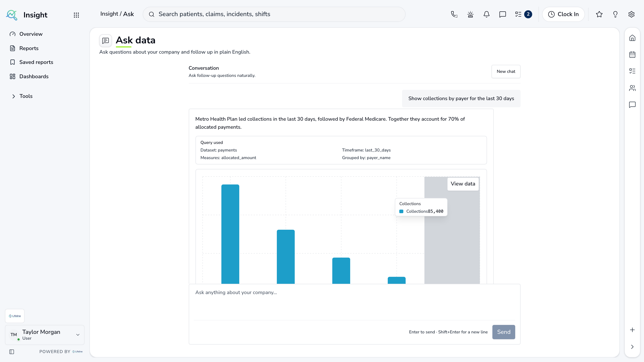The height and width of the screenshot is (362, 644).
Task: Open the alarm siren alerts icon
Action: pos(470,14)
